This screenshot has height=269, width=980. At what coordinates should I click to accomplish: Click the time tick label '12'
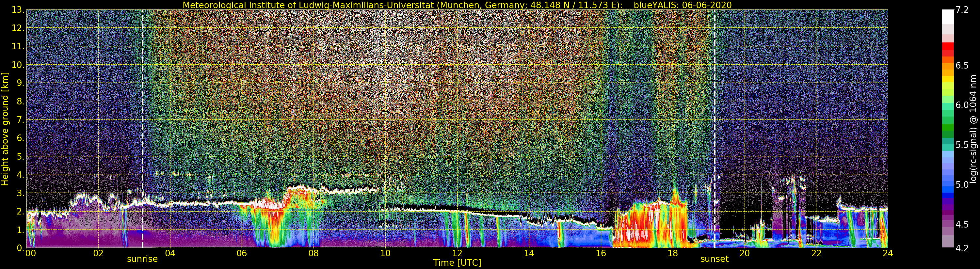click(x=457, y=253)
